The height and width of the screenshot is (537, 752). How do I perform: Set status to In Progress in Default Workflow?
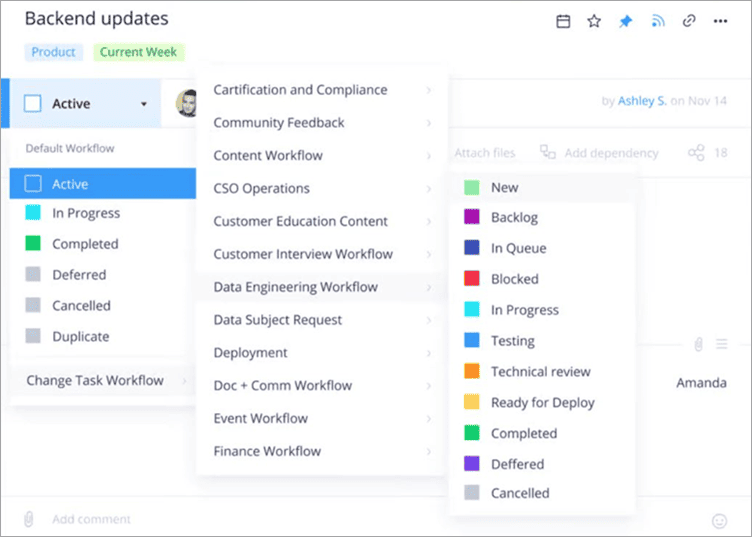click(x=103, y=213)
